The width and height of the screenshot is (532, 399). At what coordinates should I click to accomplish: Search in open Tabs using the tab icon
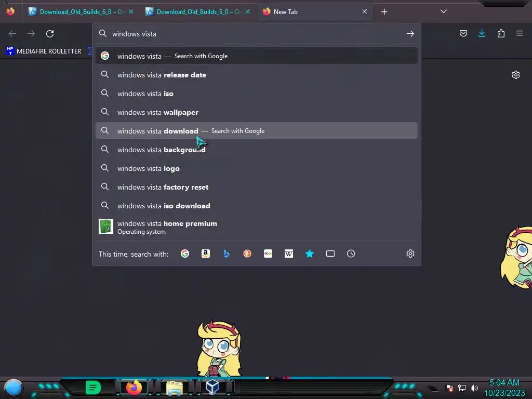point(330,254)
